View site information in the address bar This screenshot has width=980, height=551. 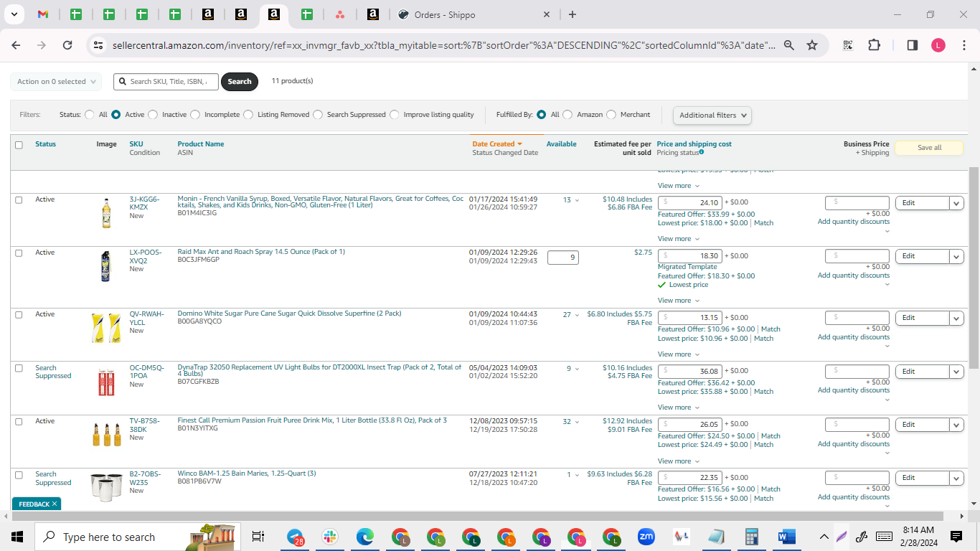tap(98, 45)
